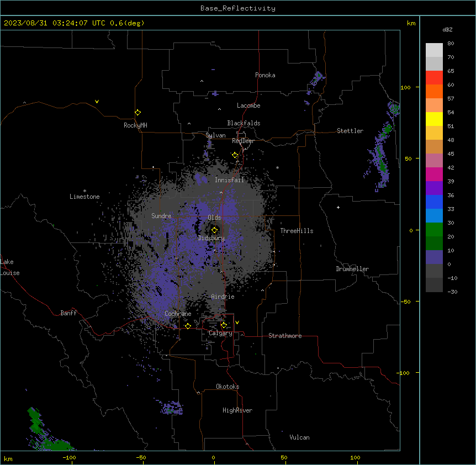Image resolution: width=476 pixels, height=465 pixels.
Task: Click the Drumheller city label
Action: tap(352, 269)
